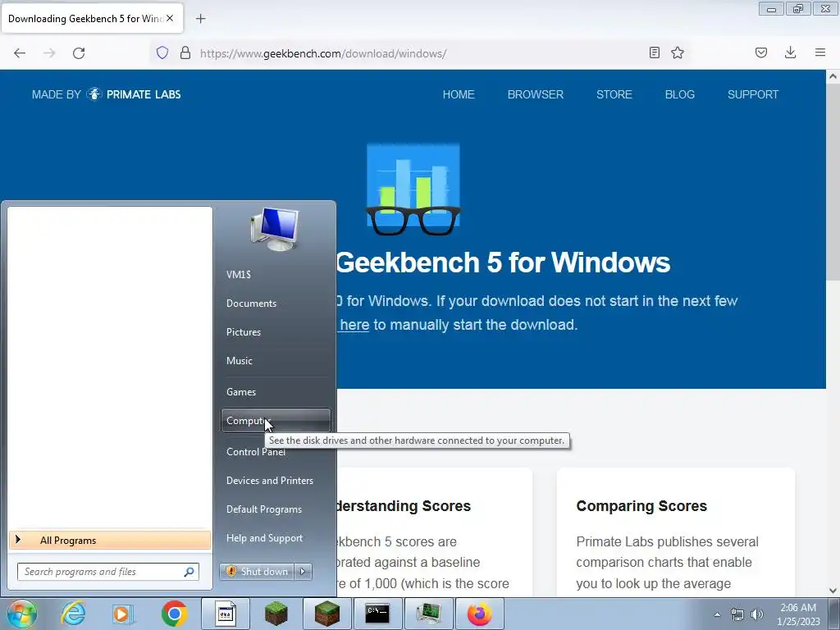Click the 'here' manual download link
Image resolution: width=840 pixels, height=630 pixels.
click(354, 325)
